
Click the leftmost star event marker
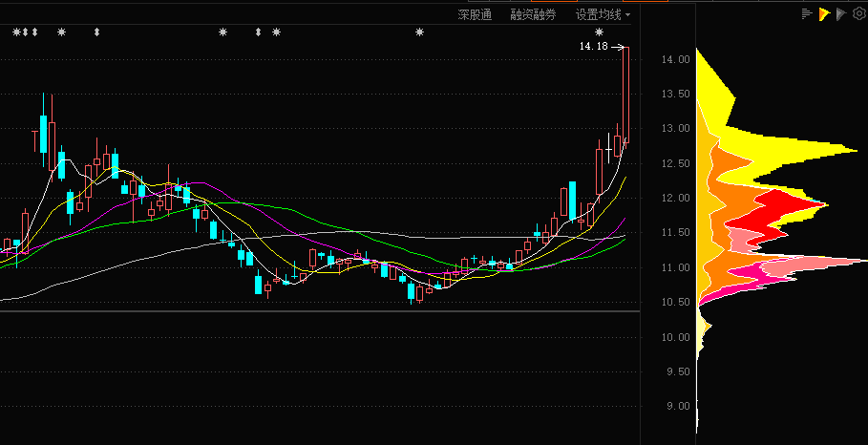click(x=16, y=32)
